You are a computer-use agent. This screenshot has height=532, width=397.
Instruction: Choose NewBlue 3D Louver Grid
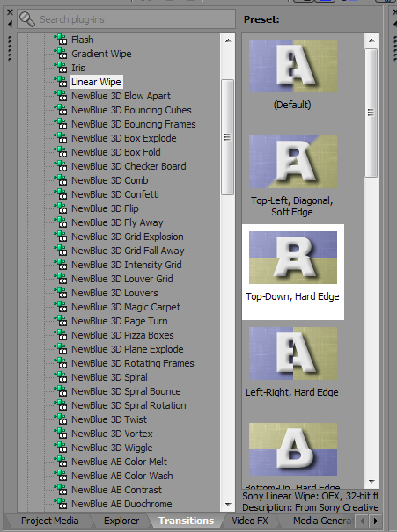(122, 279)
